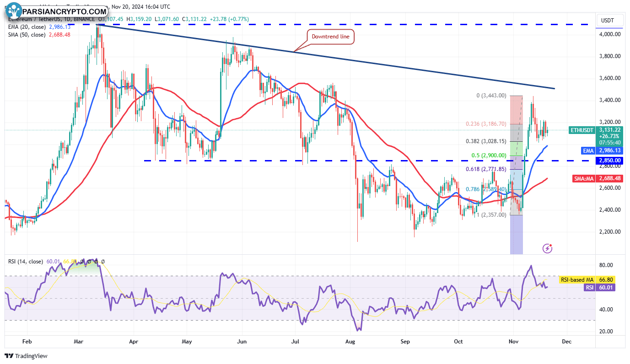The width and height of the screenshot is (630, 364).
Task: Click the 3,600.00 price scale label
Action: coord(611,78)
